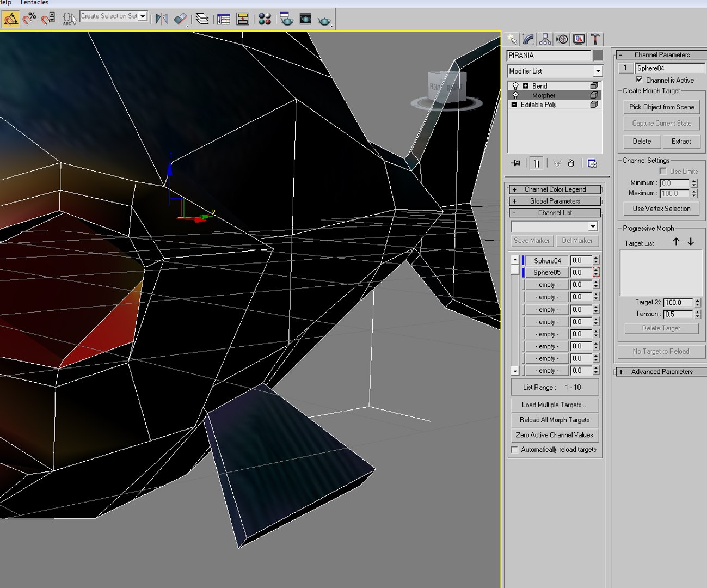Click Remove Modifier trash icon
The height and width of the screenshot is (588, 707).
(571, 163)
